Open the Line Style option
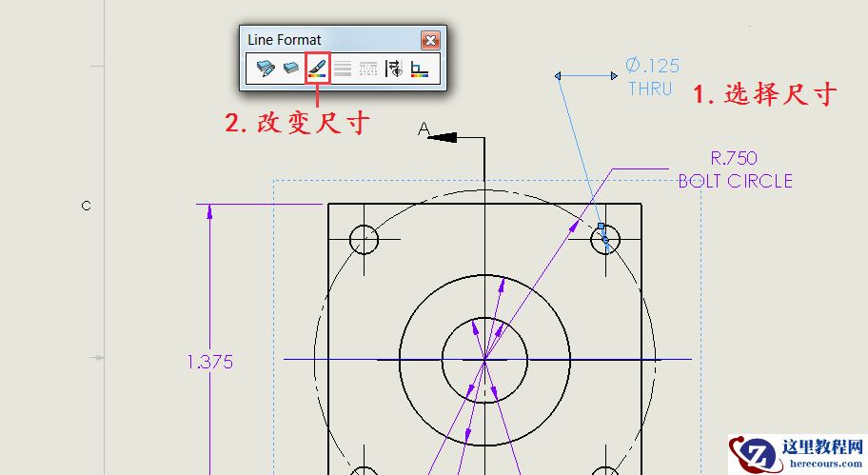 pyautogui.click(x=368, y=69)
